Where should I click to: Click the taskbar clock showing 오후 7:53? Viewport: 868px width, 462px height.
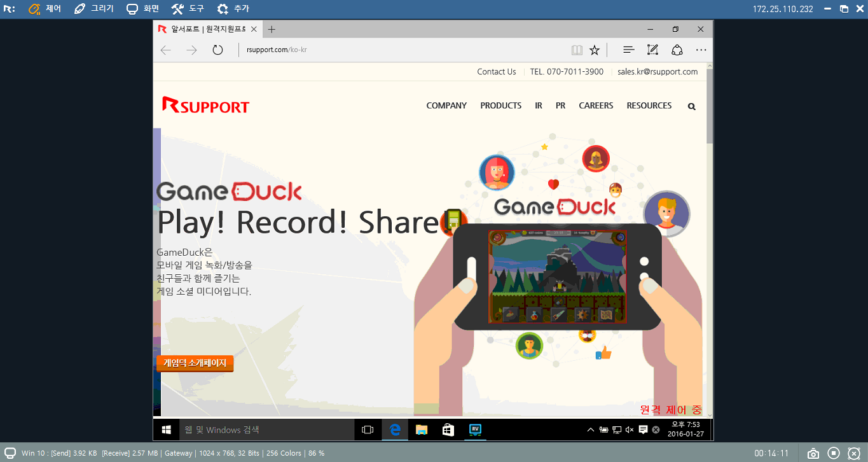[x=685, y=430]
